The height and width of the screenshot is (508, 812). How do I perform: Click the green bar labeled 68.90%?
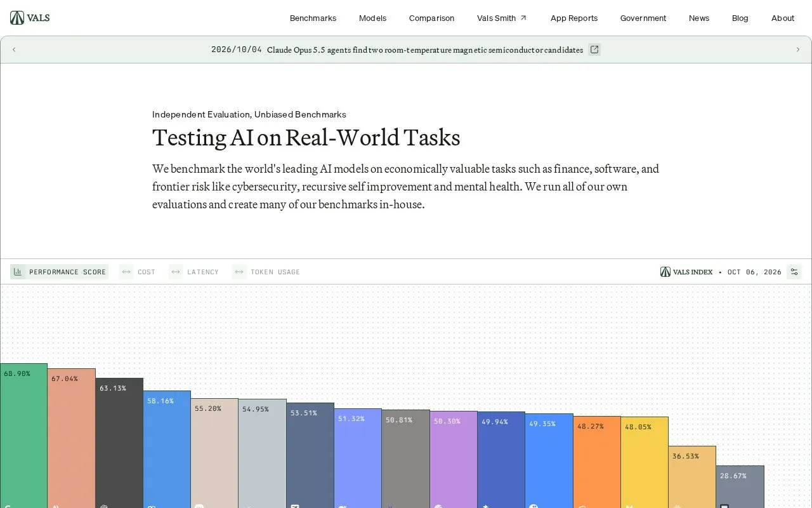(x=23, y=436)
